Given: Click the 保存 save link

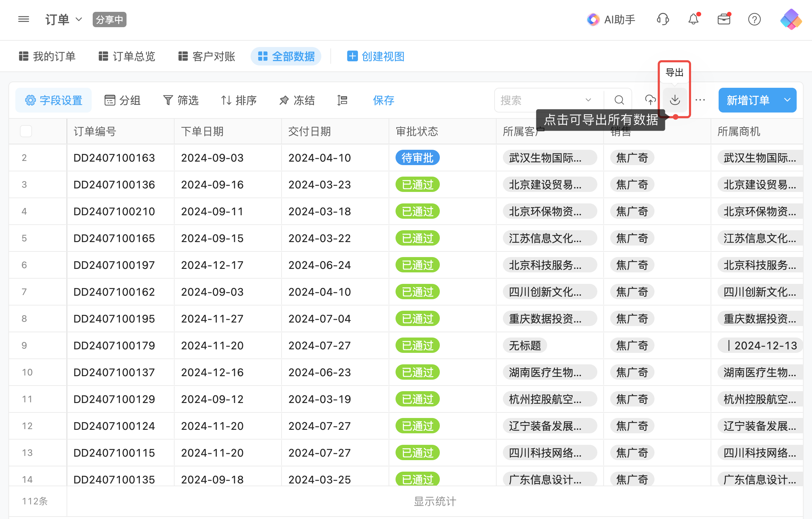Looking at the screenshot, I should pos(383,100).
